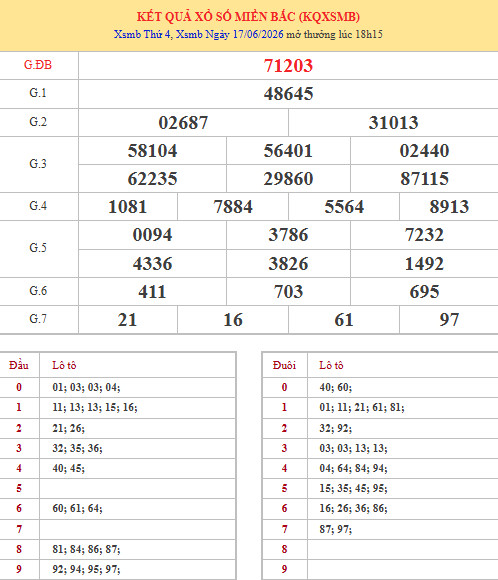Click sixth prize number 703

pos(288,292)
